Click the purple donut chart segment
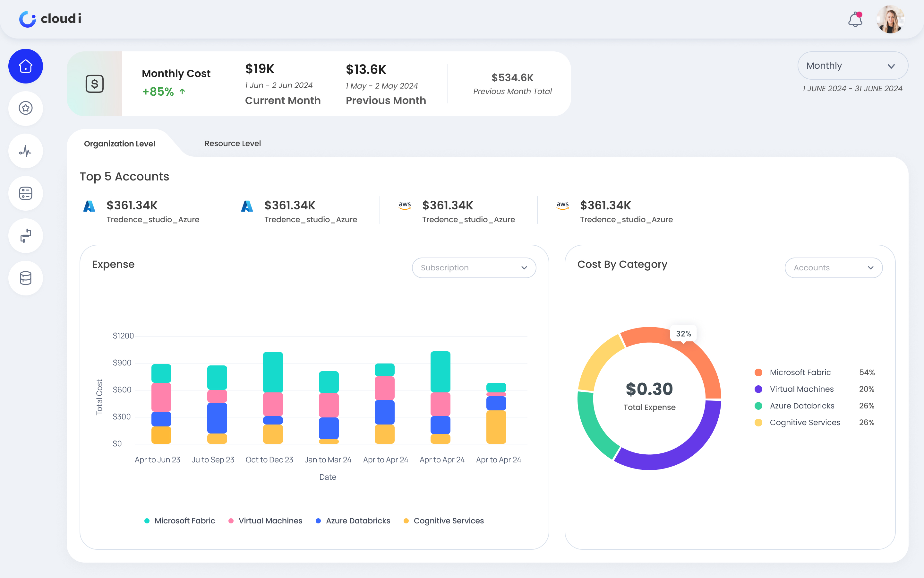 click(x=683, y=447)
